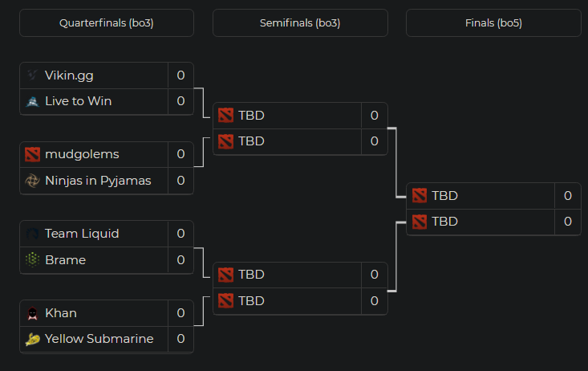Image resolution: width=588 pixels, height=371 pixels.
Task: Open the Yellow Submarine team link
Action: click(99, 339)
